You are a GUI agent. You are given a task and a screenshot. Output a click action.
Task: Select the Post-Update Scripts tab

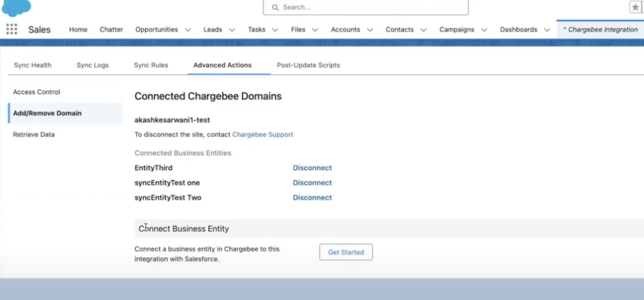(308, 65)
